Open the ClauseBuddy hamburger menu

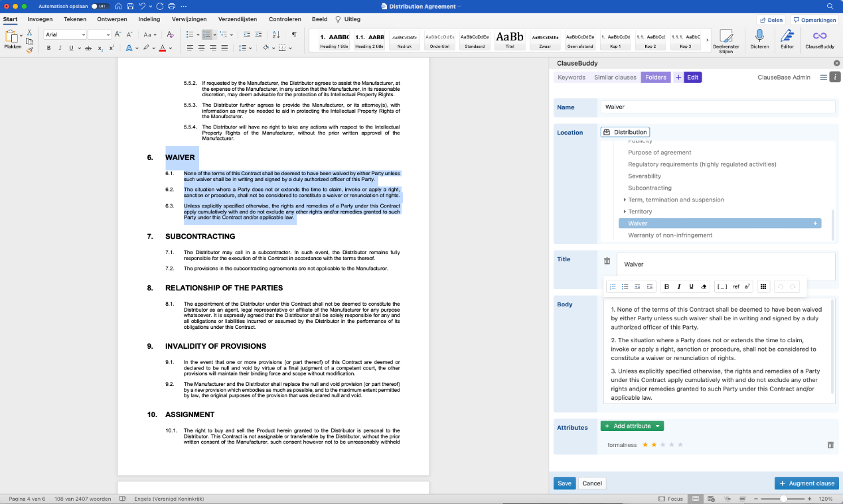(823, 77)
